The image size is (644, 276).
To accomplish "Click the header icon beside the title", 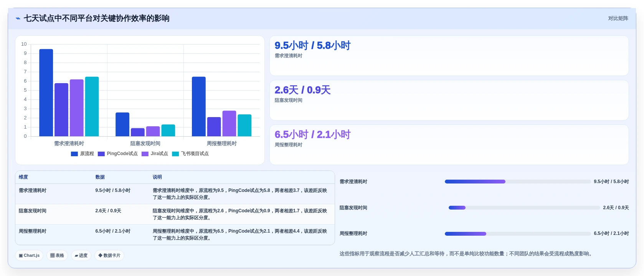I will pos(18,18).
